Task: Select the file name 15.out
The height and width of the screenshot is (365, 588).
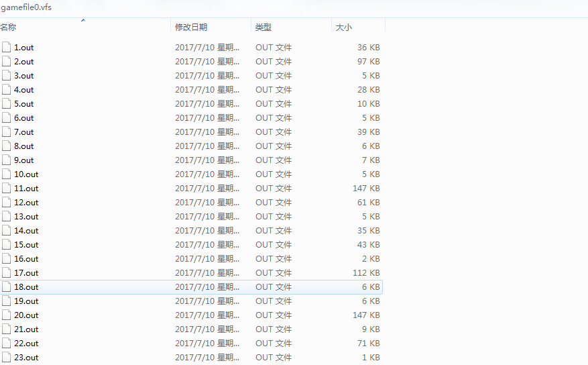Action: point(26,245)
